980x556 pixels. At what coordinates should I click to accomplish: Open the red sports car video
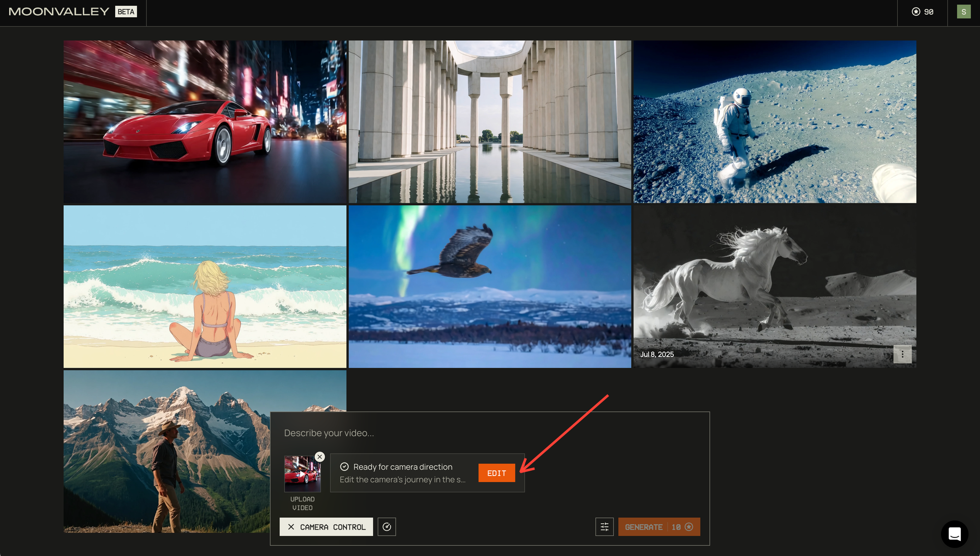[205, 122]
